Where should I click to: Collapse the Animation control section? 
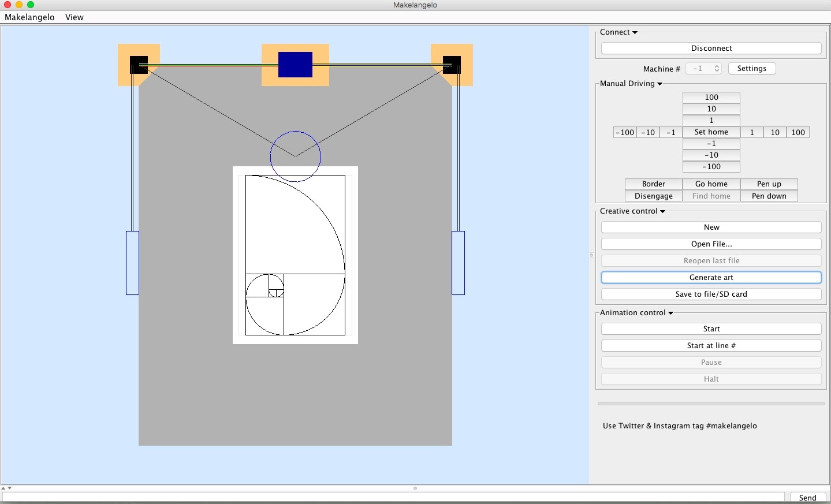(x=670, y=313)
